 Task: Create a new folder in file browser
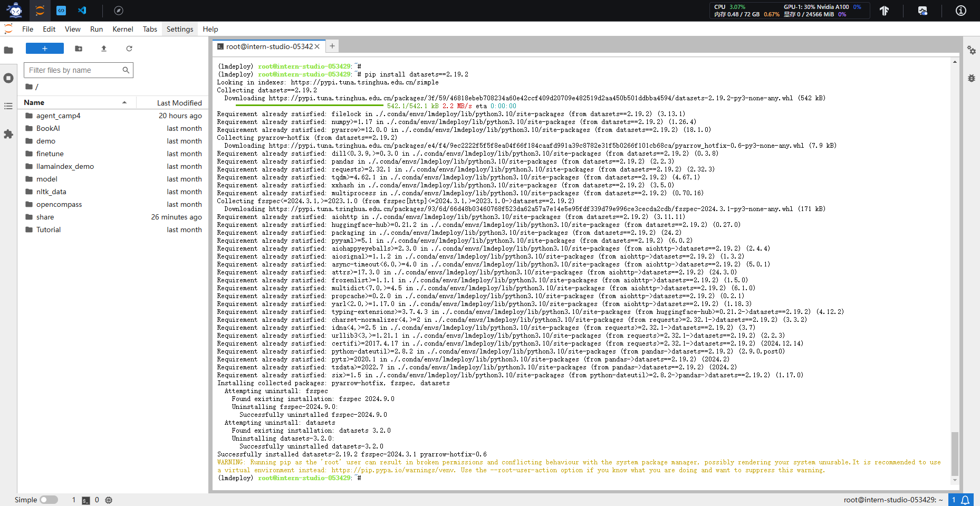point(79,49)
